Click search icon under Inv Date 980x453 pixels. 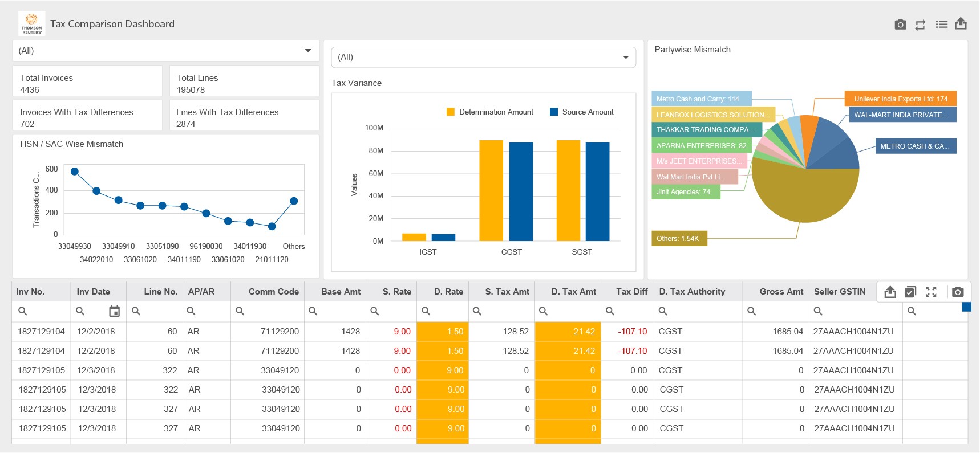coord(80,311)
